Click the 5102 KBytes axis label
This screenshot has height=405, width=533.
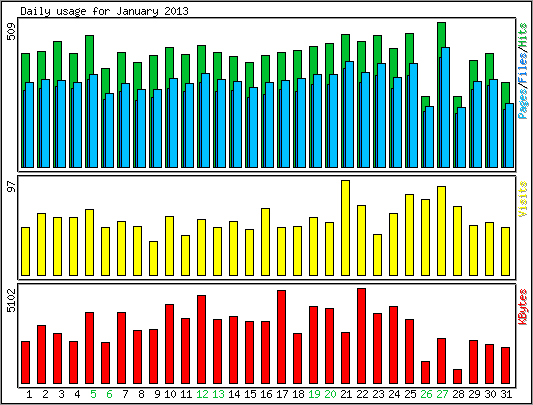12,300
